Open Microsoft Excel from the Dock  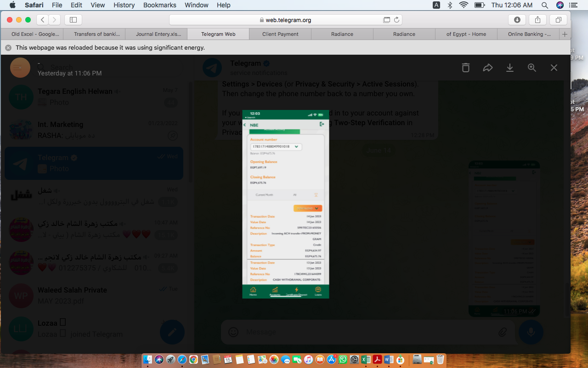[x=366, y=360]
